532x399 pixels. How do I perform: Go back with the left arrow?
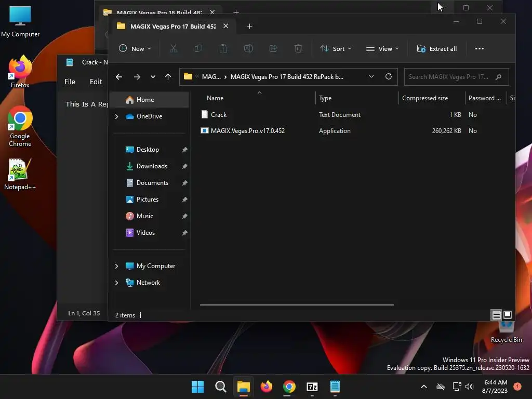click(119, 77)
